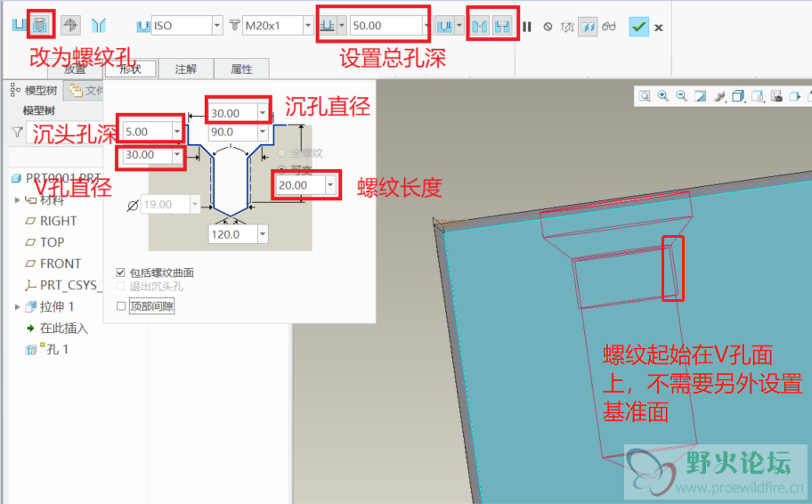Open the 注解 tab
The width and height of the screenshot is (812, 504).
(x=185, y=69)
